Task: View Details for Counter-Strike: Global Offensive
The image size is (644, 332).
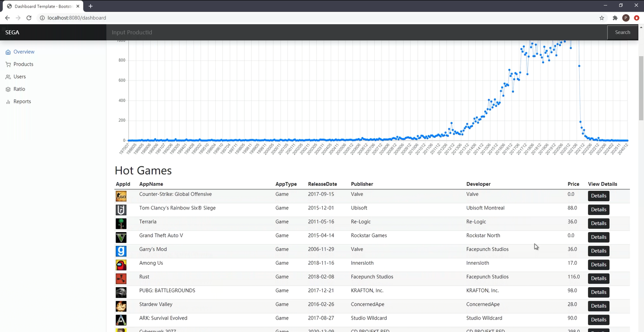Action: pos(599,196)
